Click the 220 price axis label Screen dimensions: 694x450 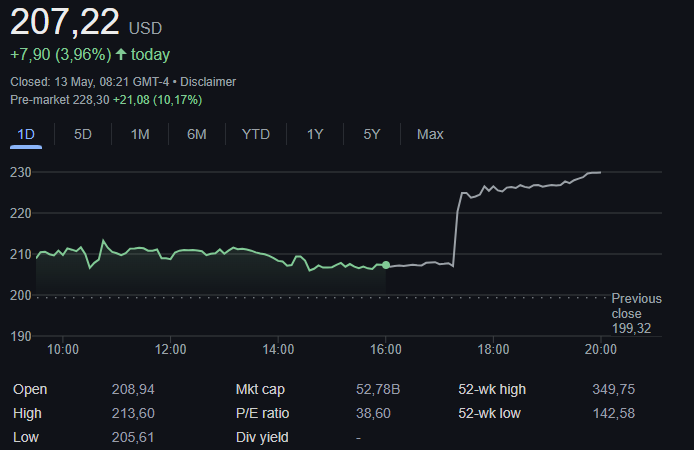coord(21,214)
